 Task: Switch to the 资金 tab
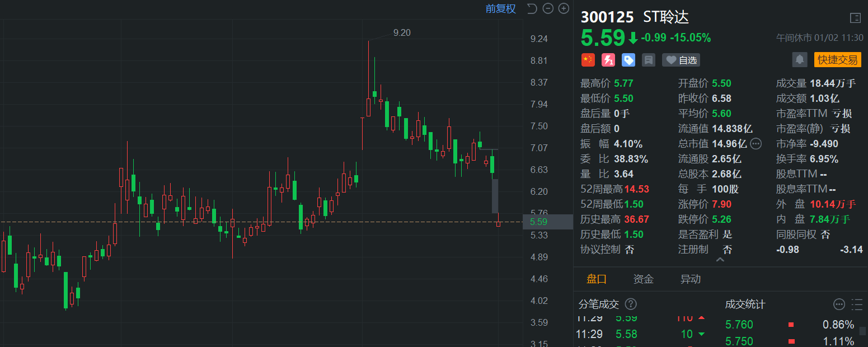643,279
